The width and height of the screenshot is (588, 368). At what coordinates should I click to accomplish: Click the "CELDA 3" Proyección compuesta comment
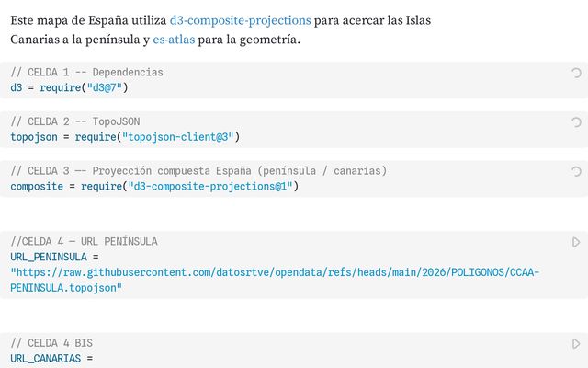pos(198,171)
